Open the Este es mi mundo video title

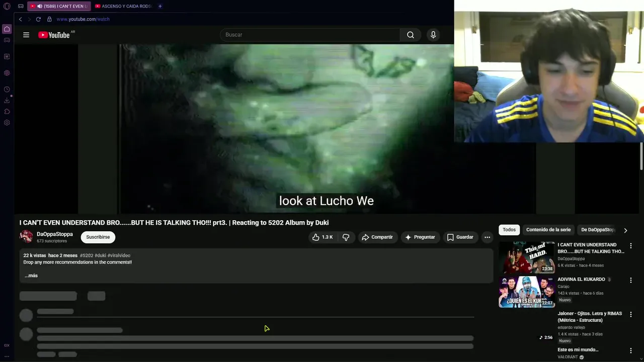578,350
